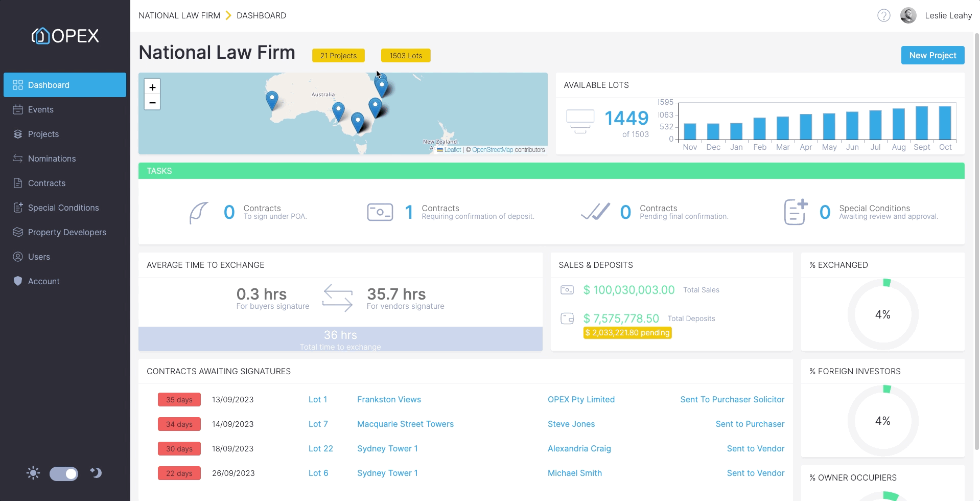The image size is (980, 501).
Task: Select the dark mode moon icon
Action: coord(96,473)
